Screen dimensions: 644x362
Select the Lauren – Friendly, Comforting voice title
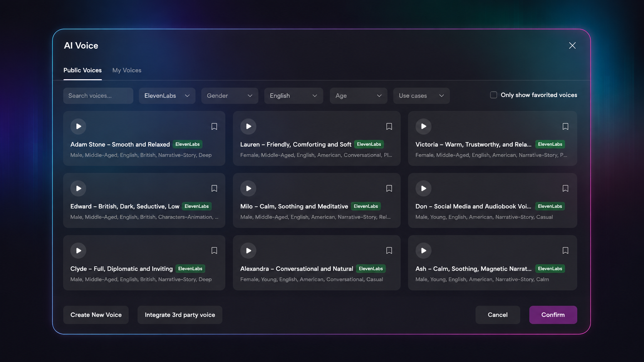(x=296, y=145)
